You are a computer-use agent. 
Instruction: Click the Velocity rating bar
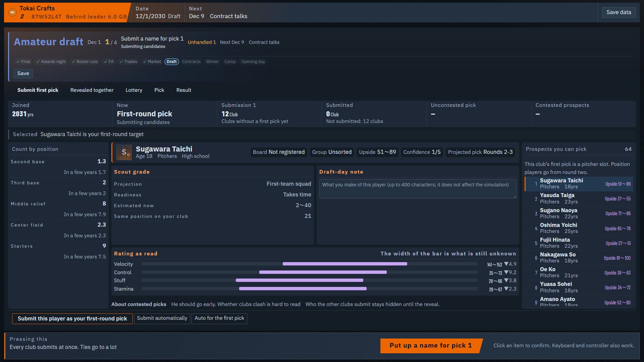point(309,264)
